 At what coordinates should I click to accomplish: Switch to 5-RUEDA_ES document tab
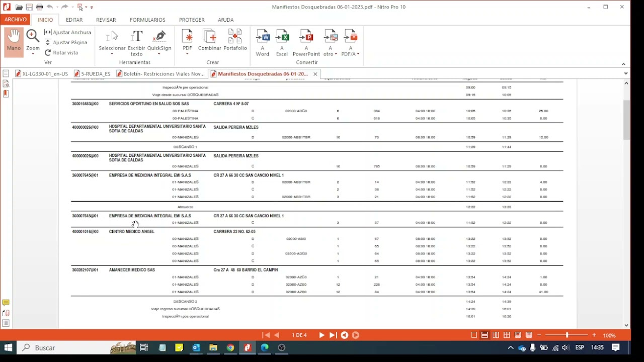pos(92,74)
